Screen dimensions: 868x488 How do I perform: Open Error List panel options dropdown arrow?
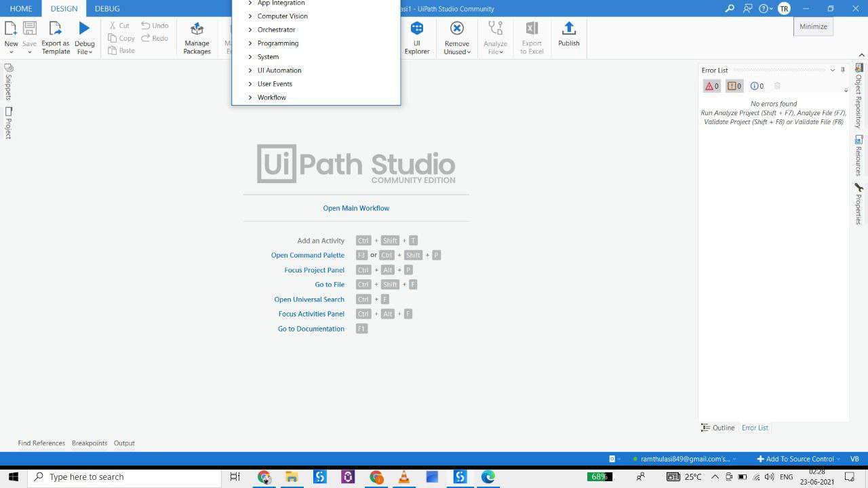(833, 70)
